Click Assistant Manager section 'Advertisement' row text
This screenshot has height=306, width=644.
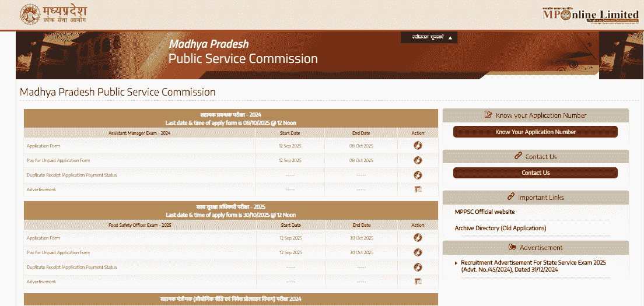pos(41,189)
